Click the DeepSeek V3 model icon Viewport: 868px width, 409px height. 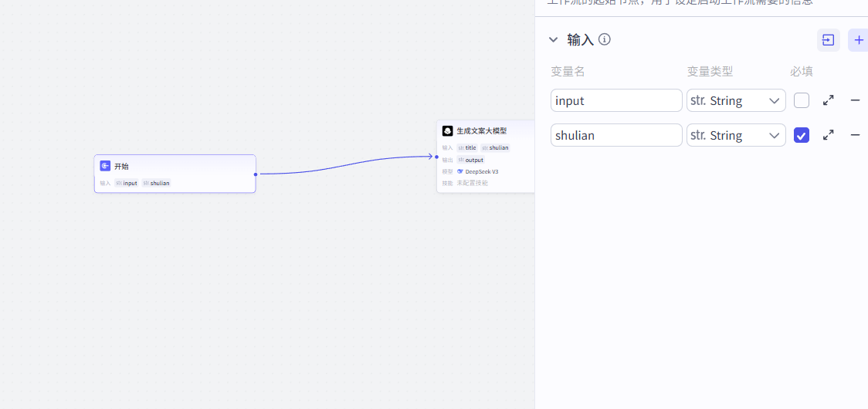point(460,171)
